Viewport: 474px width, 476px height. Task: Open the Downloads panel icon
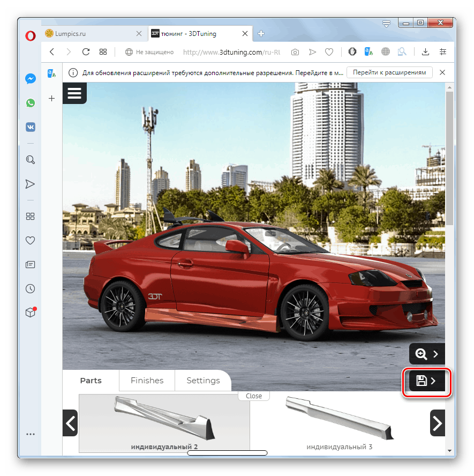pos(425,52)
